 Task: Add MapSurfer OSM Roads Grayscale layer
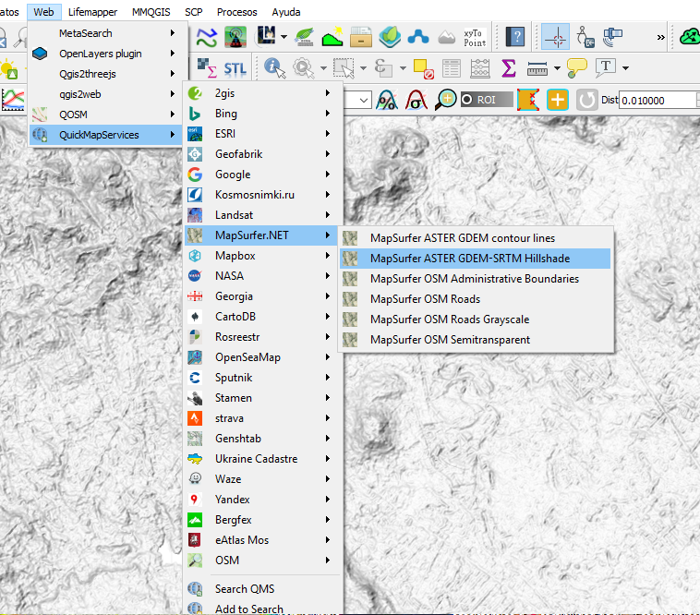476,320
